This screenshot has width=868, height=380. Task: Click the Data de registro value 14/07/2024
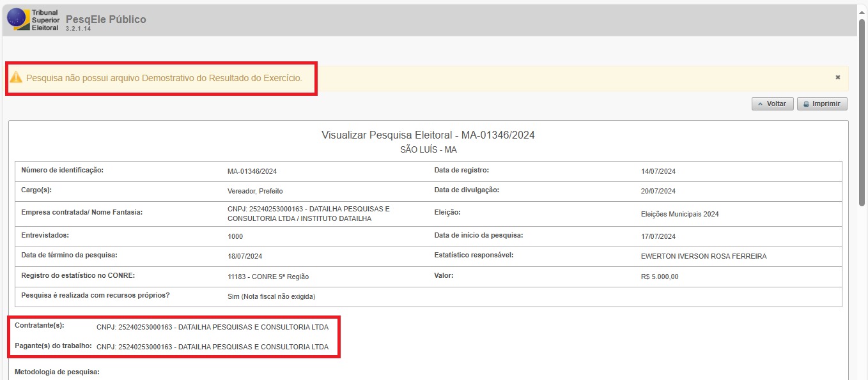tap(658, 171)
